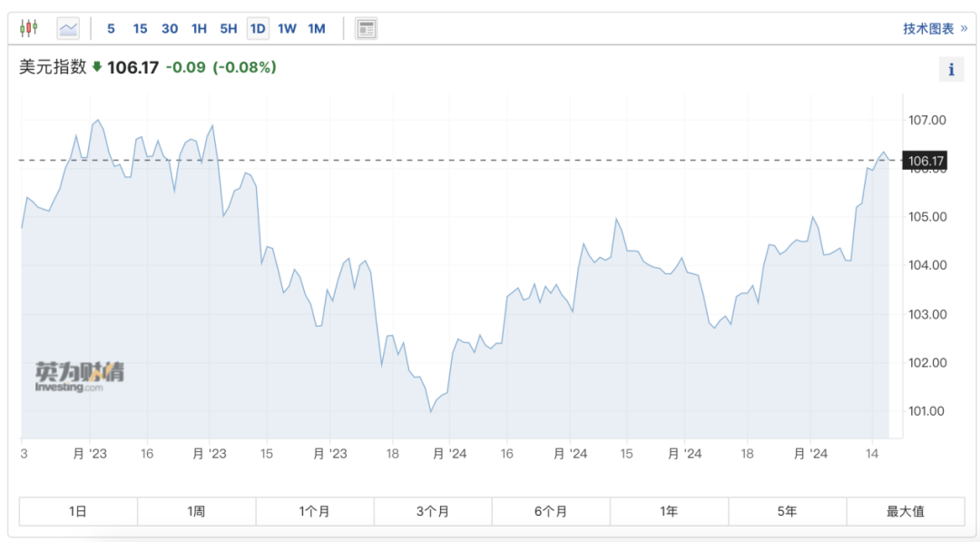Click the Investing.com watermark logo
Screen dimensions: 980x542
click(x=80, y=377)
